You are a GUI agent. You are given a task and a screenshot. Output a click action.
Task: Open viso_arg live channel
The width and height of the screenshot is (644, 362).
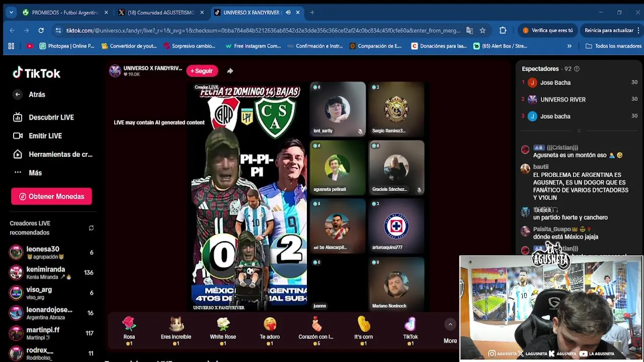pos(51,293)
